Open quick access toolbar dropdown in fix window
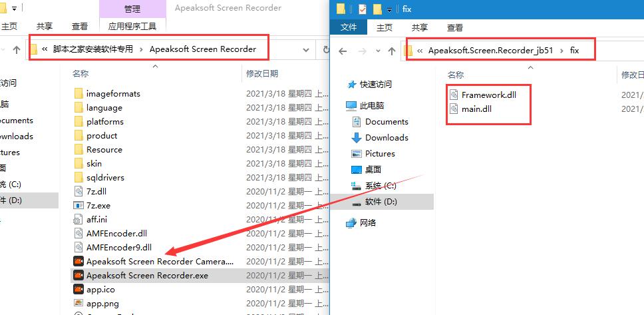This screenshot has width=644, height=315. point(390,9)
